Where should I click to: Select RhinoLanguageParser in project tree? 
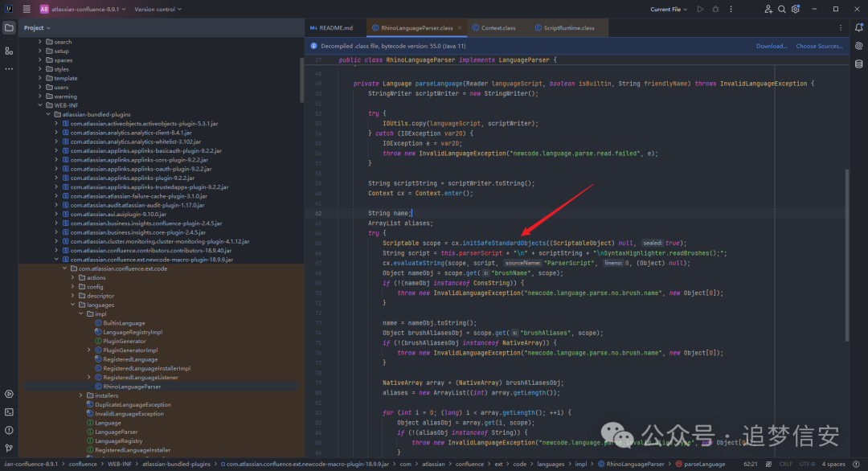[132, 387]
